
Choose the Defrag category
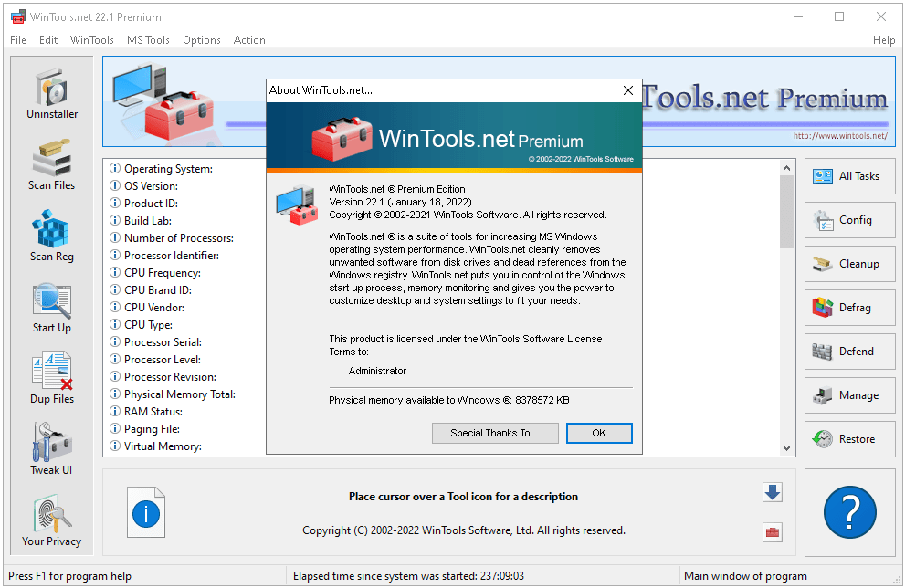click(x=849, y=308)
